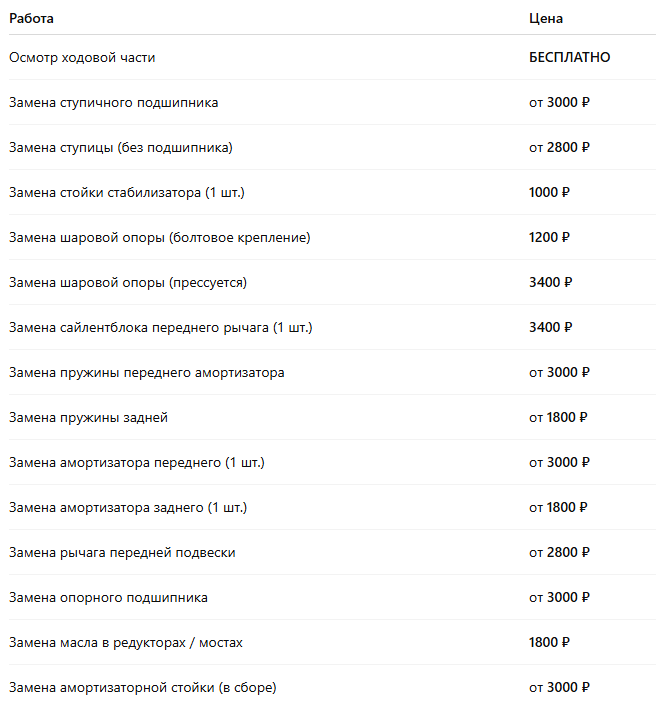Screen dimensions: 656x709
Task: Click 'Замена амортизатора заднего (1 шт.)'
Action: pyautogui.click(x=127, y=507)
